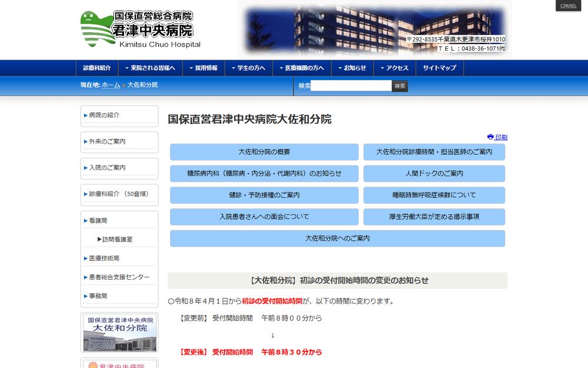Viewport: 588px width, 368px height.
Task: Click the 【変更後】 午前8時30分から line
Action: [x=250, y=352]
